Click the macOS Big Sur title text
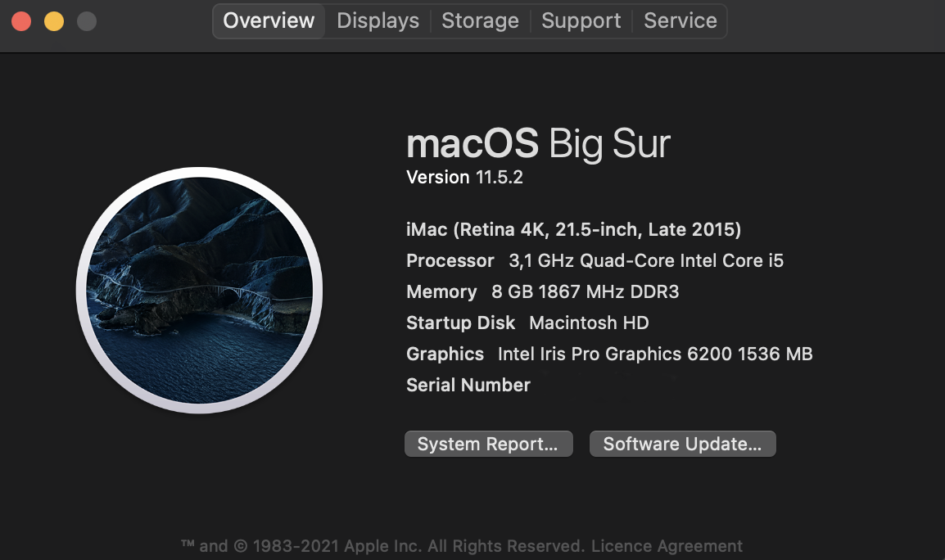Screen dimensions: 945x560 point(538,144)
